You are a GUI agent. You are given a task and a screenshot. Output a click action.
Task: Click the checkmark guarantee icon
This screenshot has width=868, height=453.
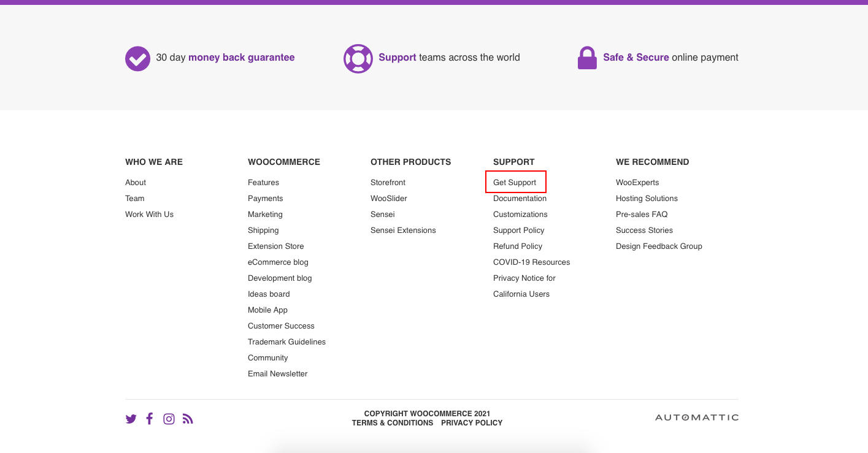[137, 59]
